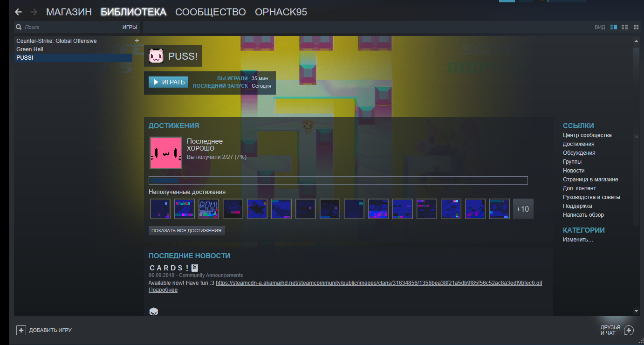Open the СООБЩЕСТВО tab

coord(211,12)
